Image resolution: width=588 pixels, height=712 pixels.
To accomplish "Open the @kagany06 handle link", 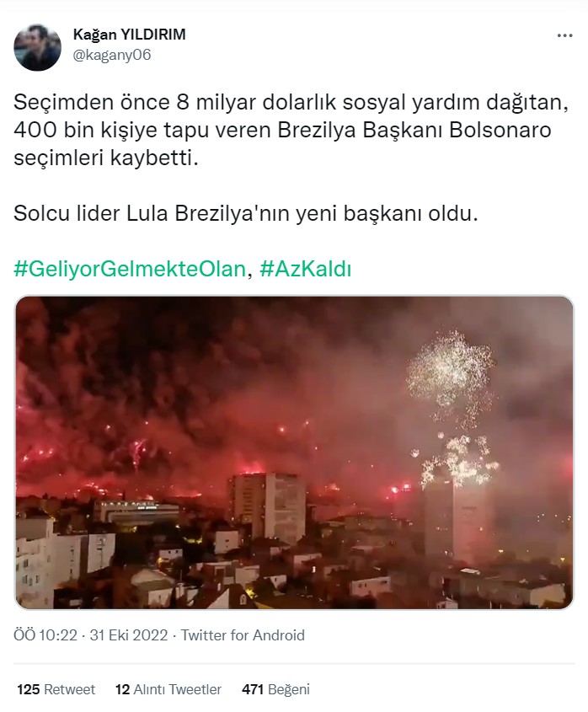I will tap(112, 55).
